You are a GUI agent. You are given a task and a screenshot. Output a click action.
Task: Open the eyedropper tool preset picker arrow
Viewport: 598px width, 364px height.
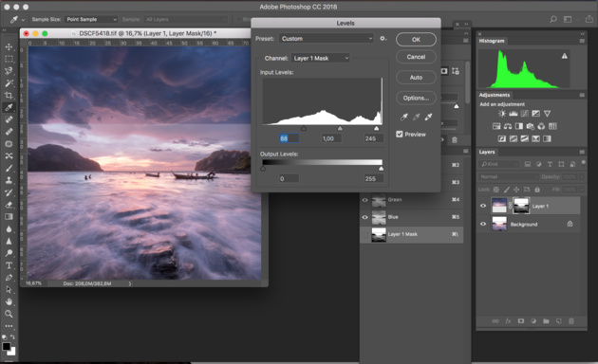point(24,19)
